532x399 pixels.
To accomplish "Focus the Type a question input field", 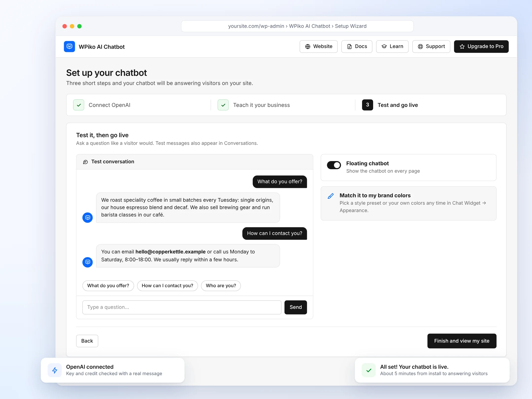I will point(182,307).
